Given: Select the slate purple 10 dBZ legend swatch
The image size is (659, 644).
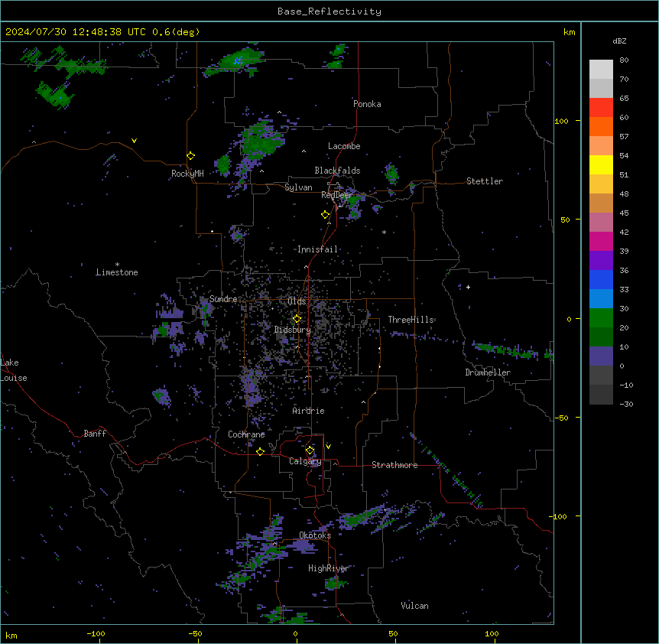Looking at the screenshot, I should [601, 356].
